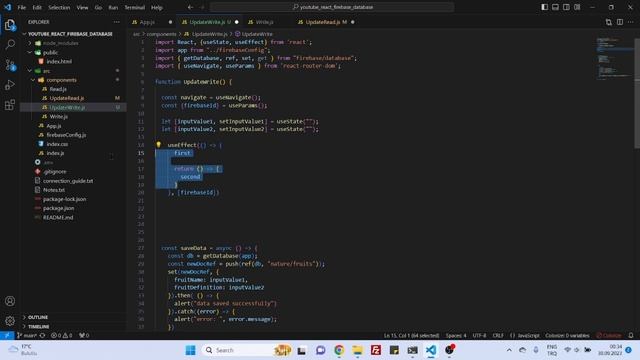Click the go back arrow in title bar
This screenshot has width=640, height=360.
point(191,7)
